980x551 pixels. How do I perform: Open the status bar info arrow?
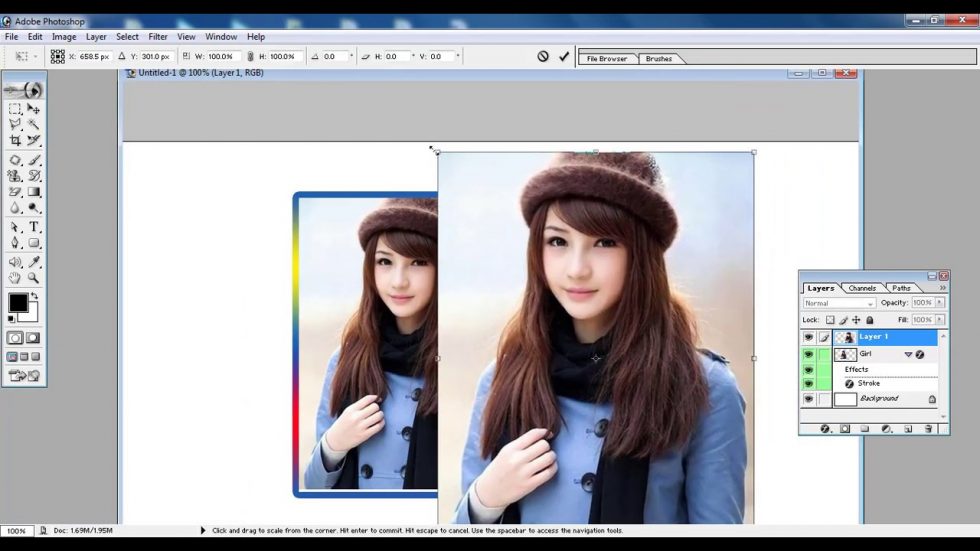[202, 530]
